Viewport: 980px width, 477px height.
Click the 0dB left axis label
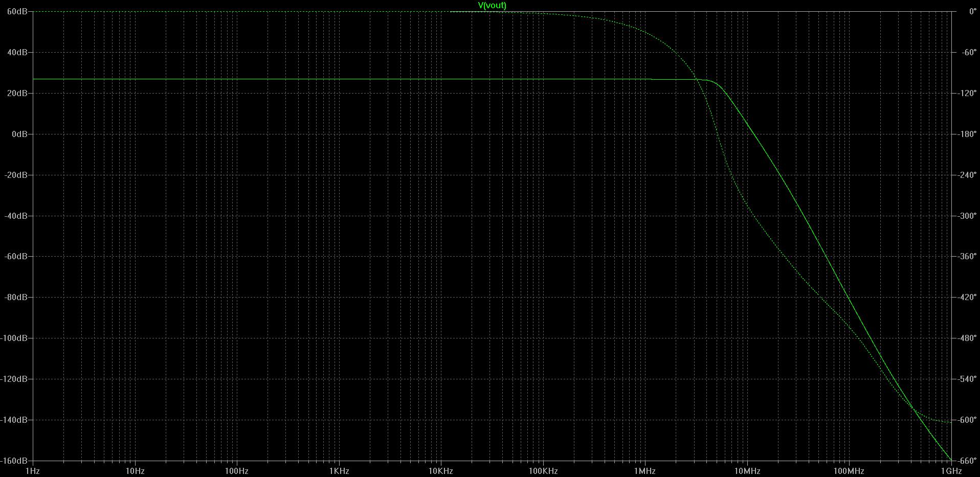pos(19,134)
